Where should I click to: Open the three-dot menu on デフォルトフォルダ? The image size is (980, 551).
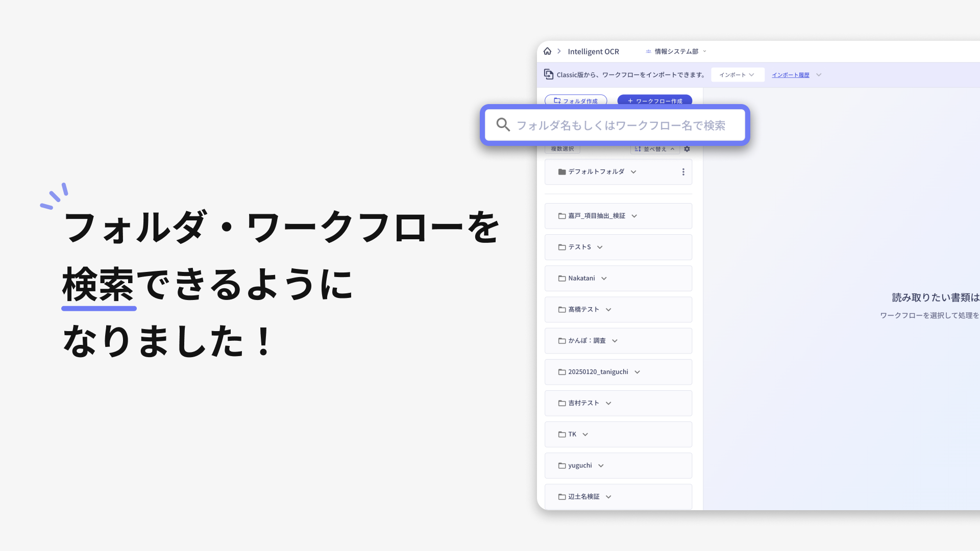[x=683, y=172]
